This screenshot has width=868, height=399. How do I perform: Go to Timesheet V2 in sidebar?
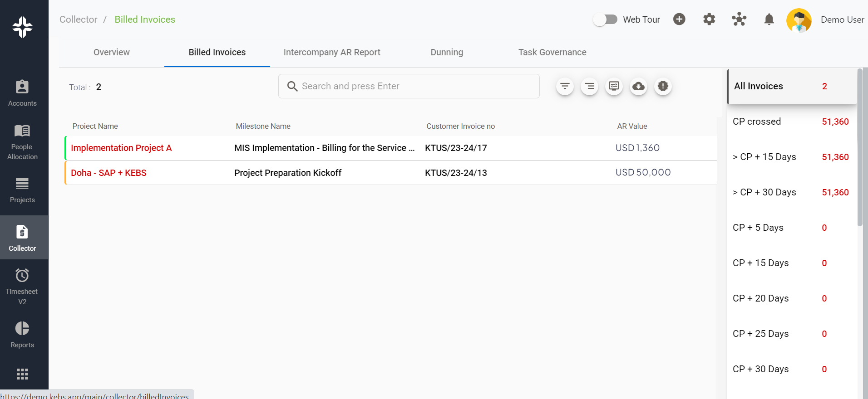pyautogui.click(x=22, y=286)
